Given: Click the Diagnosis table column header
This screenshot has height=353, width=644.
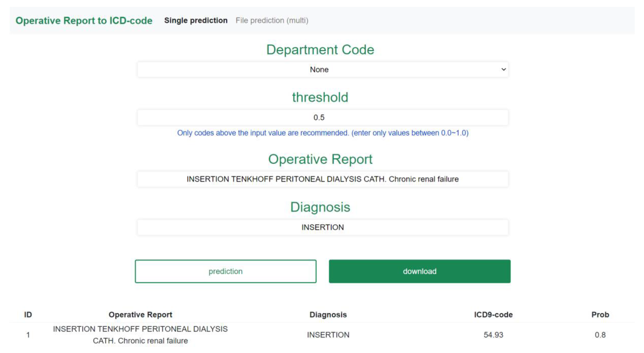Looking at the screenshot, I should 328,315.
